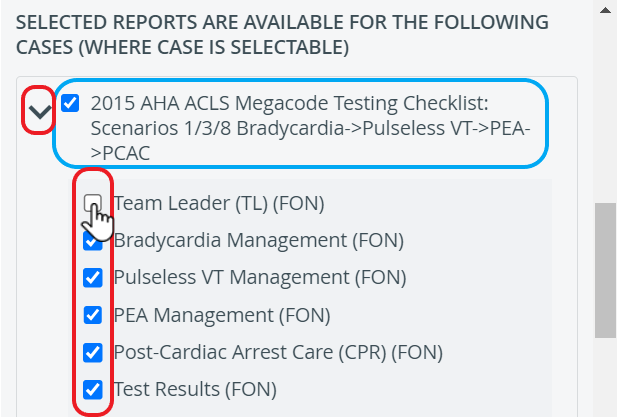The image size is (617, 417).
Task: Click the scrollbar track below the thumb
Action: 606,377
